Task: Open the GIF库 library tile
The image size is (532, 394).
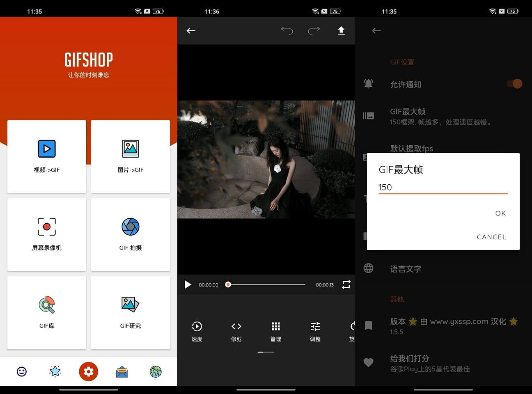Action: tap(47, 312)
